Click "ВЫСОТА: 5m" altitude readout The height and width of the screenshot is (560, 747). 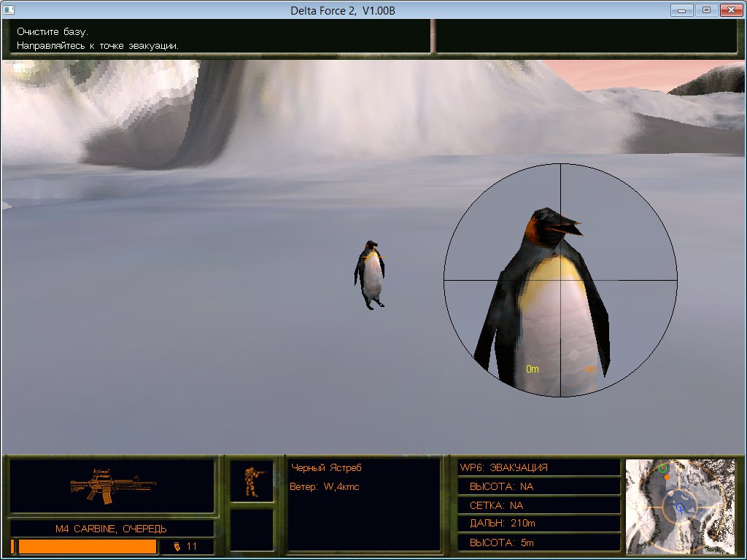tap(501, 542)
